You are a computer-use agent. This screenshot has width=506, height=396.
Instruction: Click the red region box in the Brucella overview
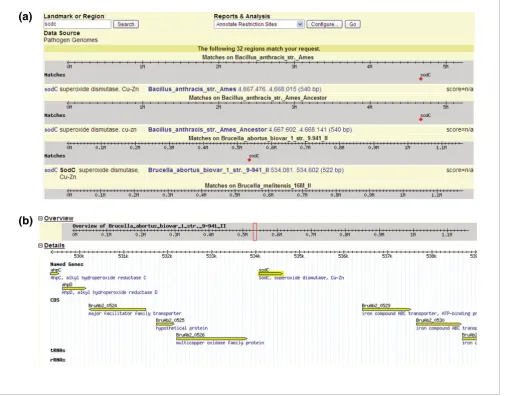point(255,231)
